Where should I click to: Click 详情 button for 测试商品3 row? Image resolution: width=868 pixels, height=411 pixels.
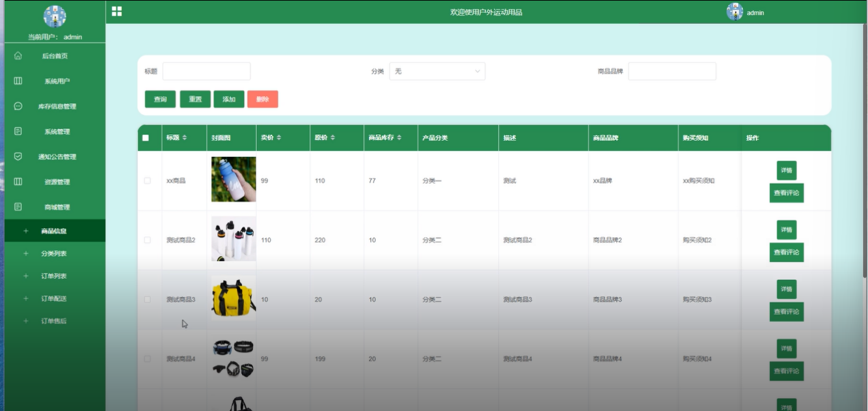(x=787, y=289)
